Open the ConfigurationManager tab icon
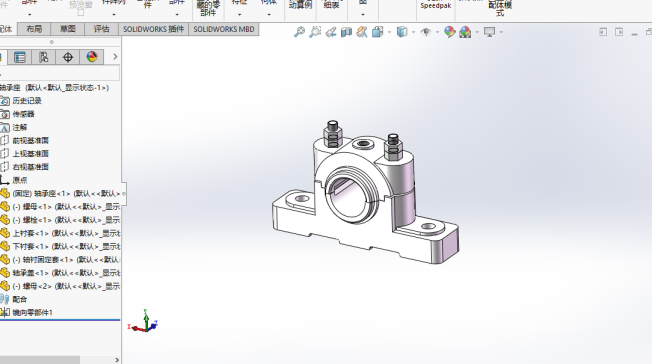The height and width of the screenshot is (364, 652). 43,57
